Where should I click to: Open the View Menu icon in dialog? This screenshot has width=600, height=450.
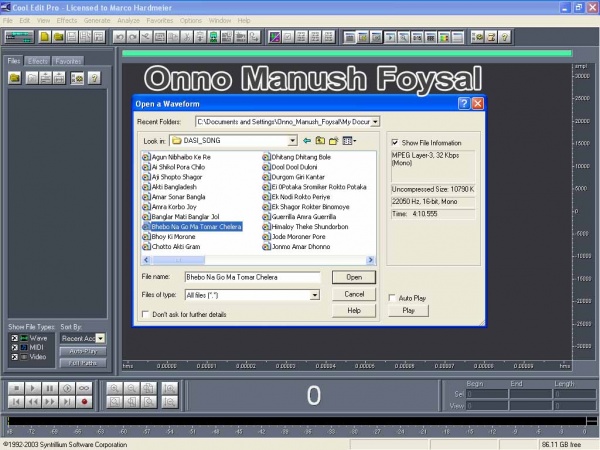349,141
